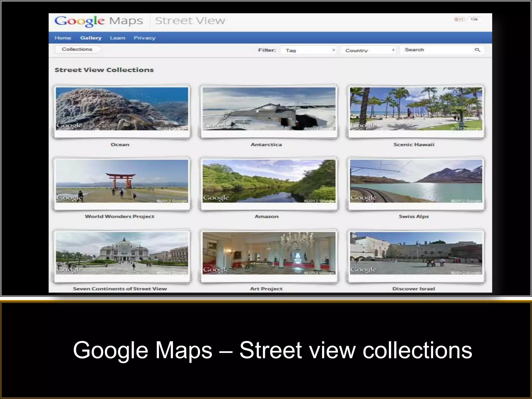Image resolution: width=532 pixels, height=399 pixels.
Task: Open the Privacy nav item
Action: tap(145, 38)
